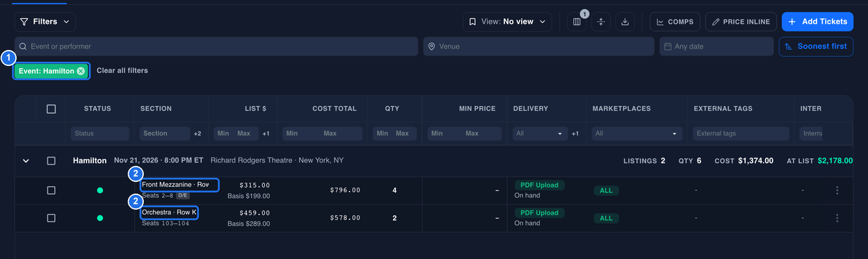Change the Soonest first sort order
The width and height of the screenshot is (868, 259).
pos(816,47)
